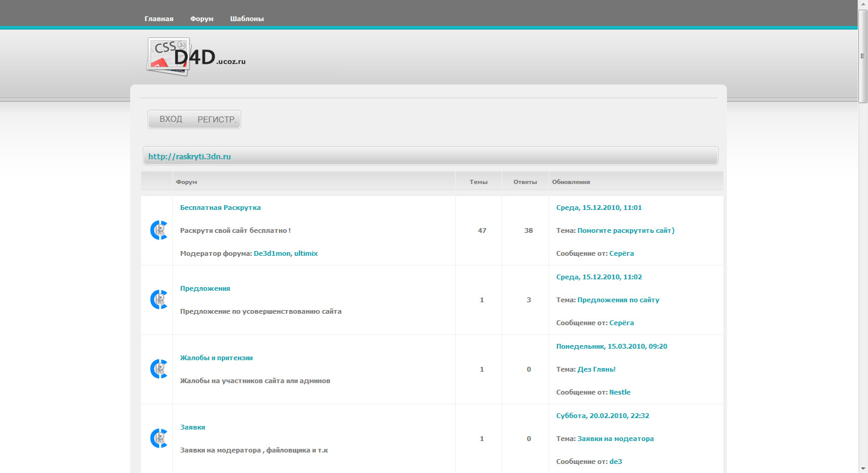Open the Заявки forum link
This screenshot has width=868, height=473.
coord(193,427)
